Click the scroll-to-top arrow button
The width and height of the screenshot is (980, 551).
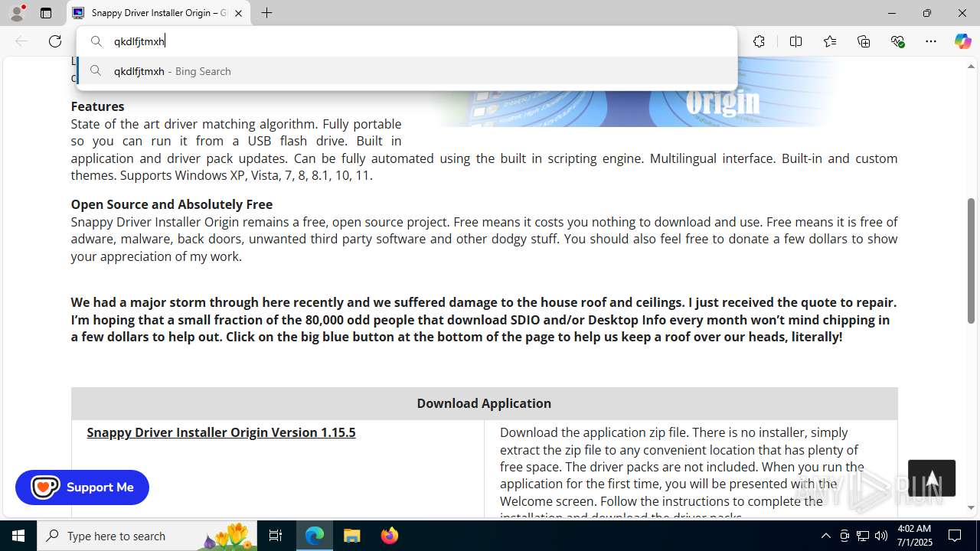coord(932,478)
